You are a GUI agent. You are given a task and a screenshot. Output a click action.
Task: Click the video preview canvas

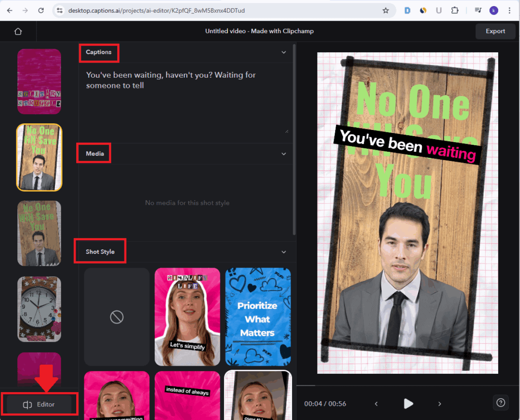(408, 213)
